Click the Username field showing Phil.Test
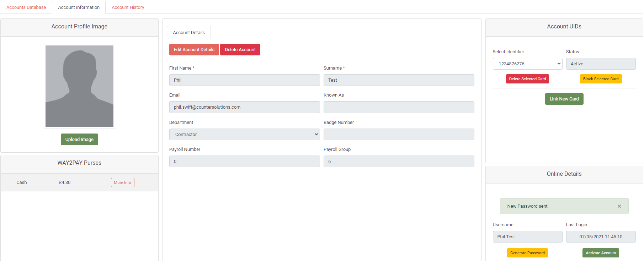The height and width of the screenshot is (261, 644). coord(527,237)
